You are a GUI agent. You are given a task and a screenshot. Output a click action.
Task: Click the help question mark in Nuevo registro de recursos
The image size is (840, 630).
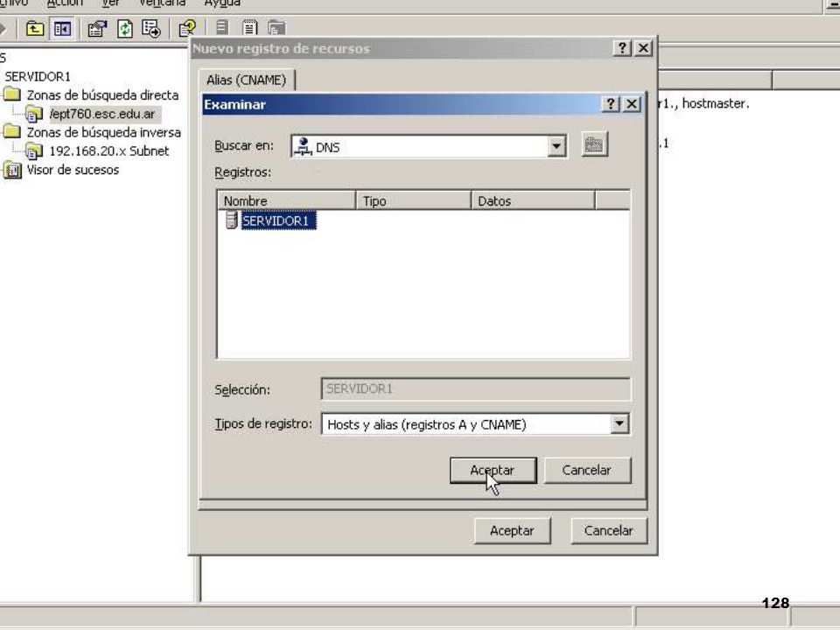622,48
